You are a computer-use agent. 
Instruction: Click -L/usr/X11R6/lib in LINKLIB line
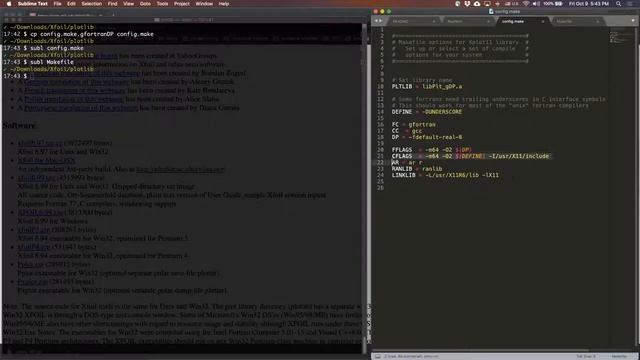pos(452,175)
